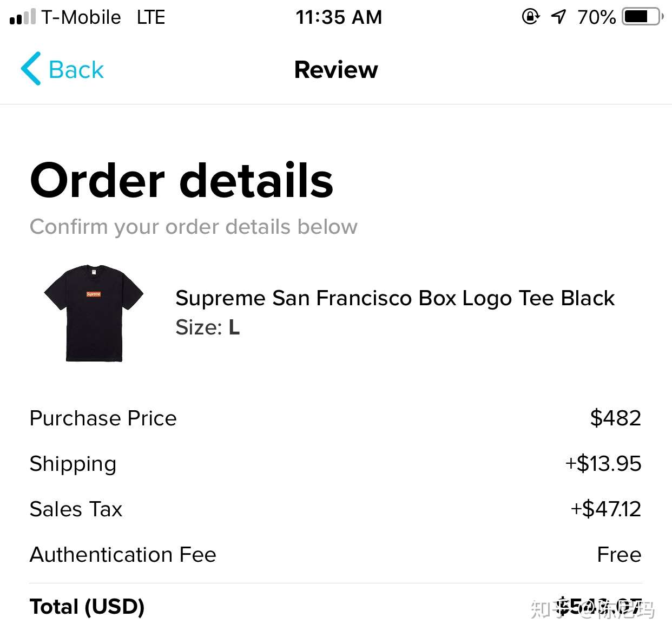
Task: Tap the Back chevron arrow
Action: pos(31,69)
